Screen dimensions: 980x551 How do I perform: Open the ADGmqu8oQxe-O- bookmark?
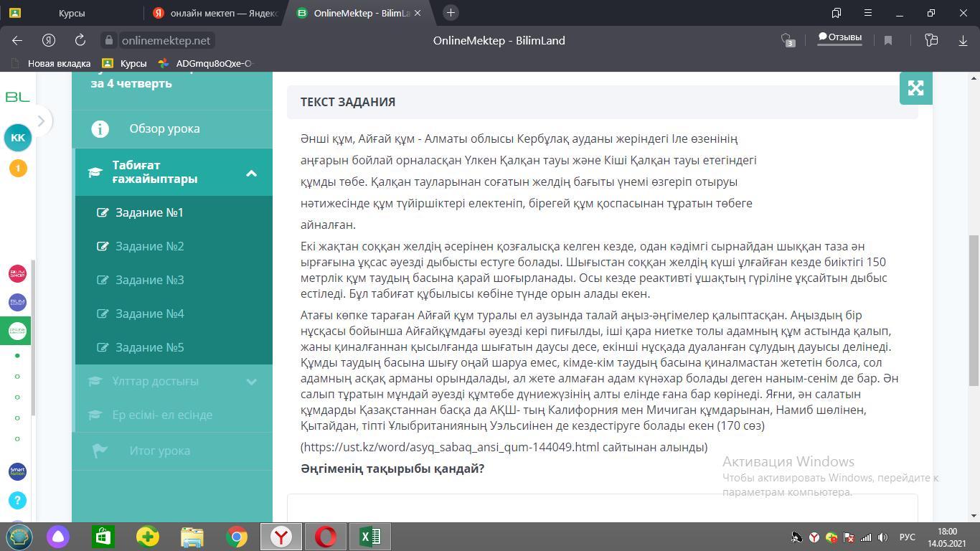(207, 63)
